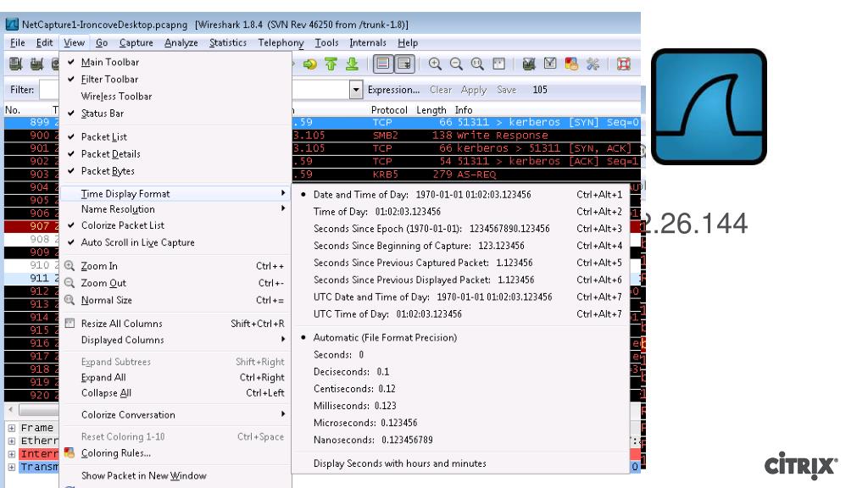Expand the Internet Protocol tree node
868x488 pixels.
tap(12, 454)
